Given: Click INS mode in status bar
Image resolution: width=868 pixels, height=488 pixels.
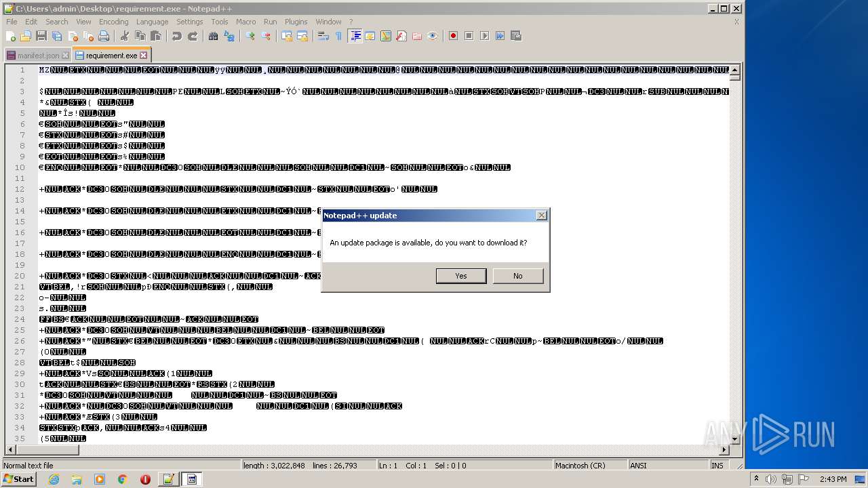Looking at the screenshot, I should point(717,466).
